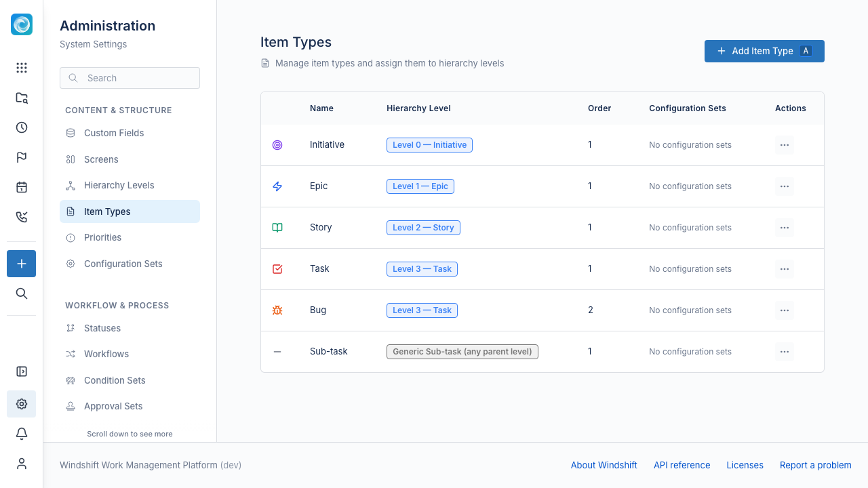Viewport: 868px width, 488px height.
Task: Click the orange bug icon for Bug
Action: pyautogui.click(x=277, y=310)
